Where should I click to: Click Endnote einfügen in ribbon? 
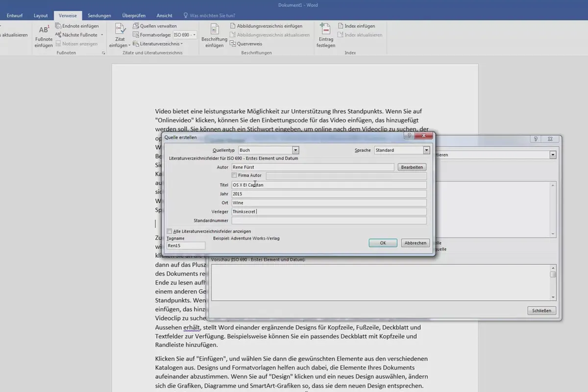[x=77, y=26]
